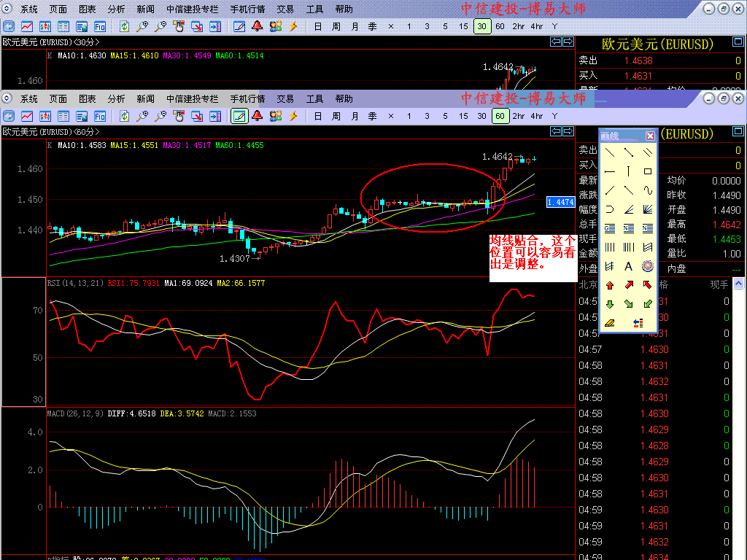Screen dimensions: 747x560
Task: Select the 2hr period in front window
Action: click(519, 116)
